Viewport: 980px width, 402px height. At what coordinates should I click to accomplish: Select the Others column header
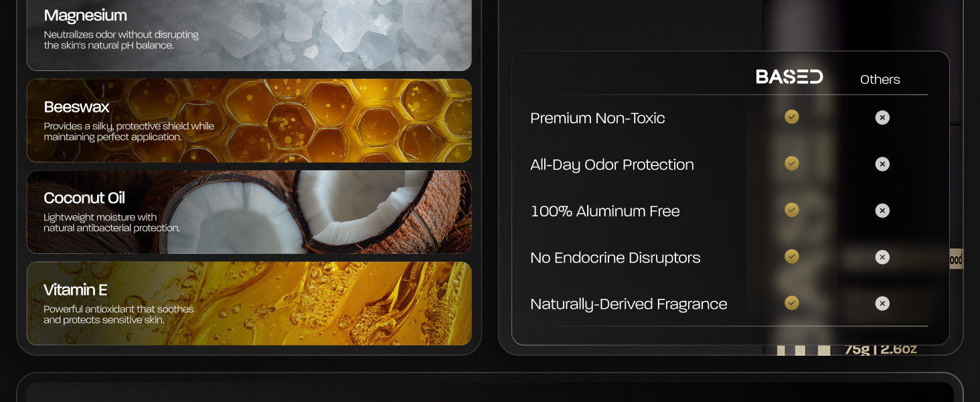tap(880, 79)
